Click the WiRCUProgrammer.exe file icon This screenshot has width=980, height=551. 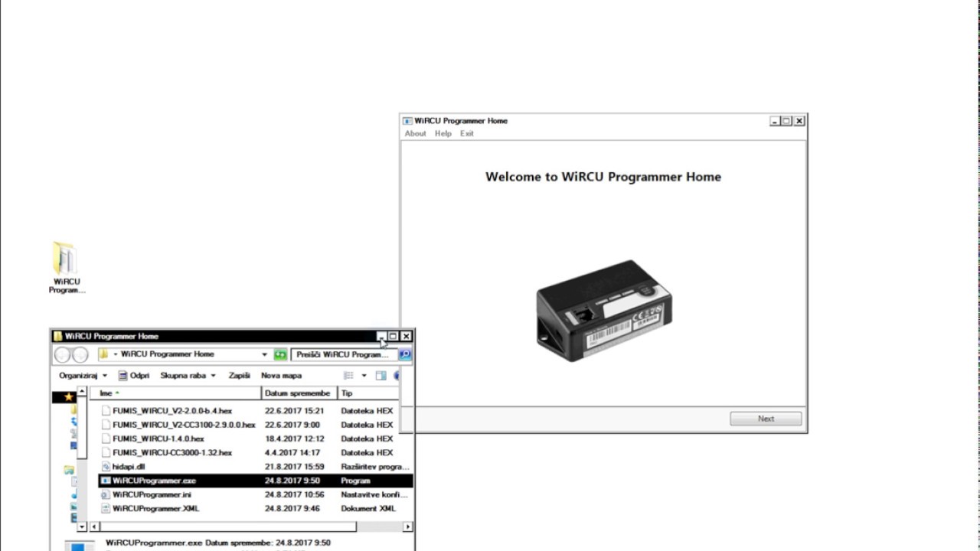tap(106, 481)
